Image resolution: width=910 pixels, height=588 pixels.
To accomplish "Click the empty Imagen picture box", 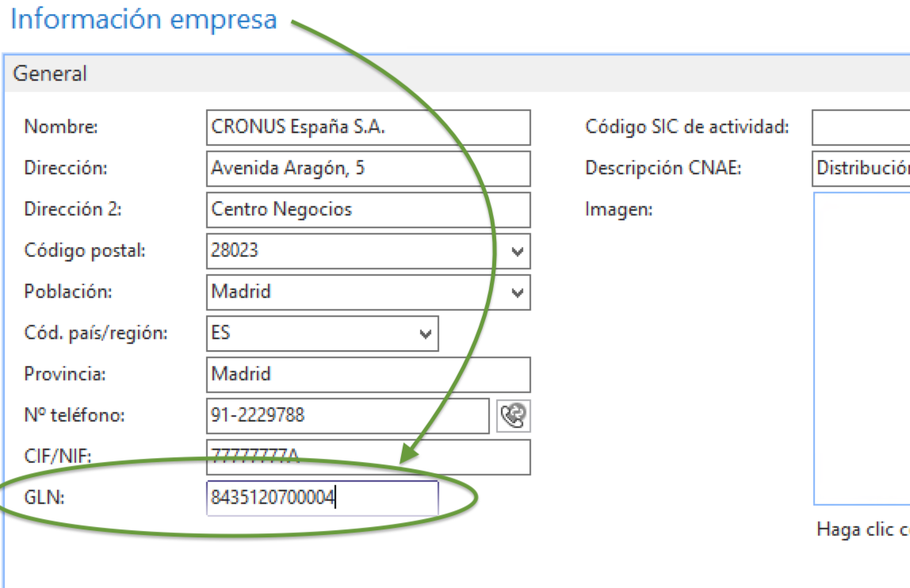I will click(862, 349).
